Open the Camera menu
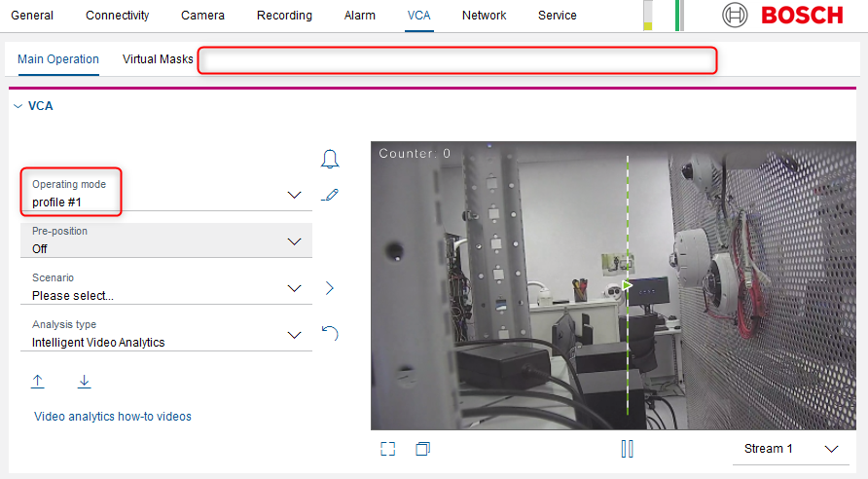 pyautogui.click(x=202, y=16)
